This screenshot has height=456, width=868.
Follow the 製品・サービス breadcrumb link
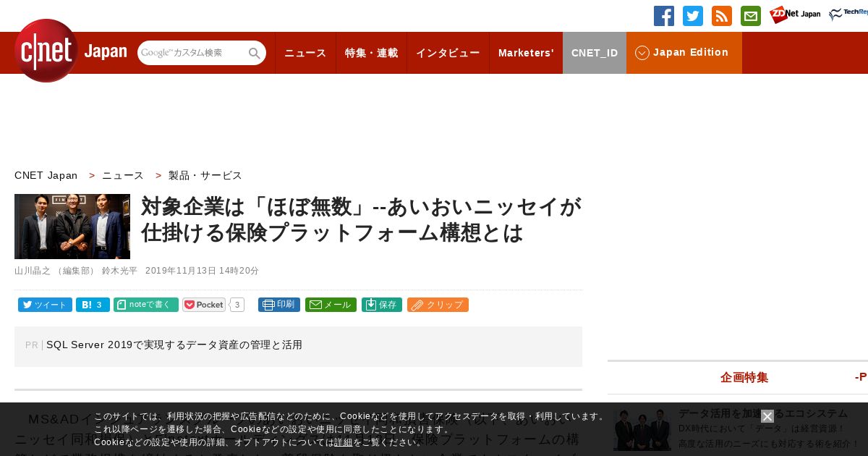pos(205,175)
